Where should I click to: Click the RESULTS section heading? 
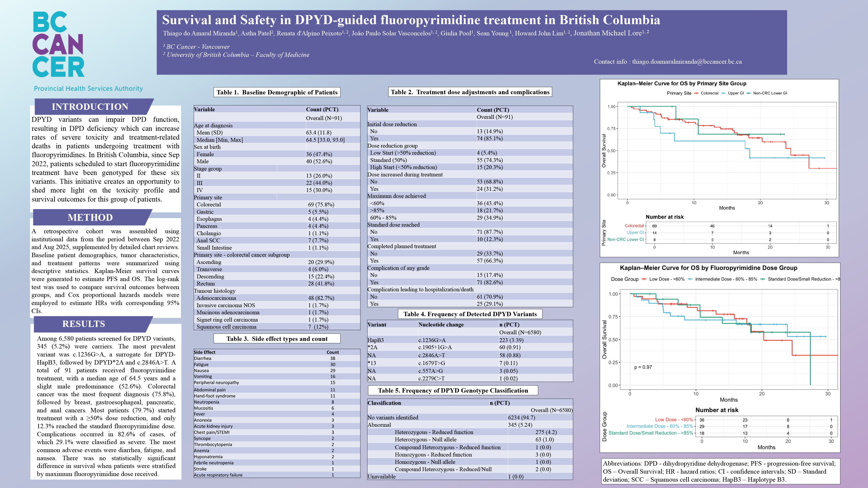coord(83,324)
